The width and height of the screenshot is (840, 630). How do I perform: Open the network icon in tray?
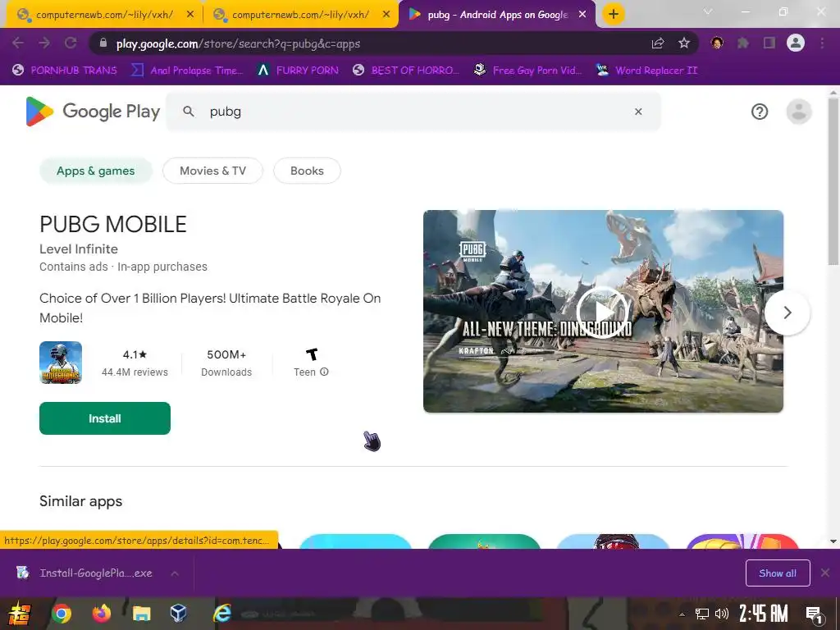pyautogui.click(x=702, y=614)
